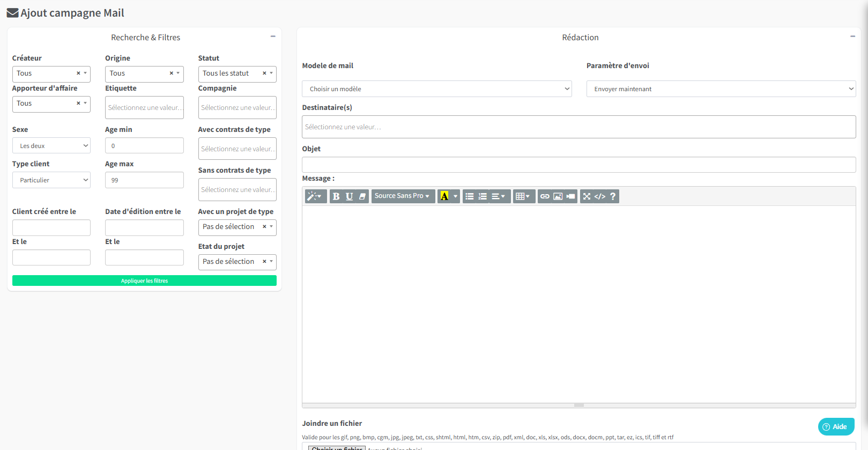Collapse the Rédaction panel
This screenshot has height=450, width=868.
[852, 36]
